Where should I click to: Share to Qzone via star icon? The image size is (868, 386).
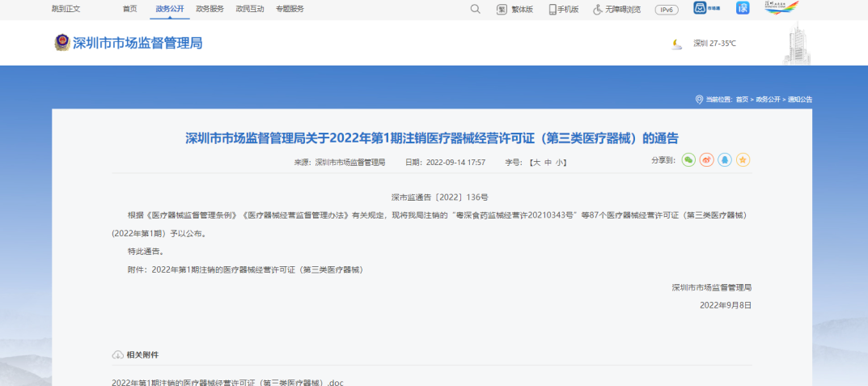coord(743,160)
